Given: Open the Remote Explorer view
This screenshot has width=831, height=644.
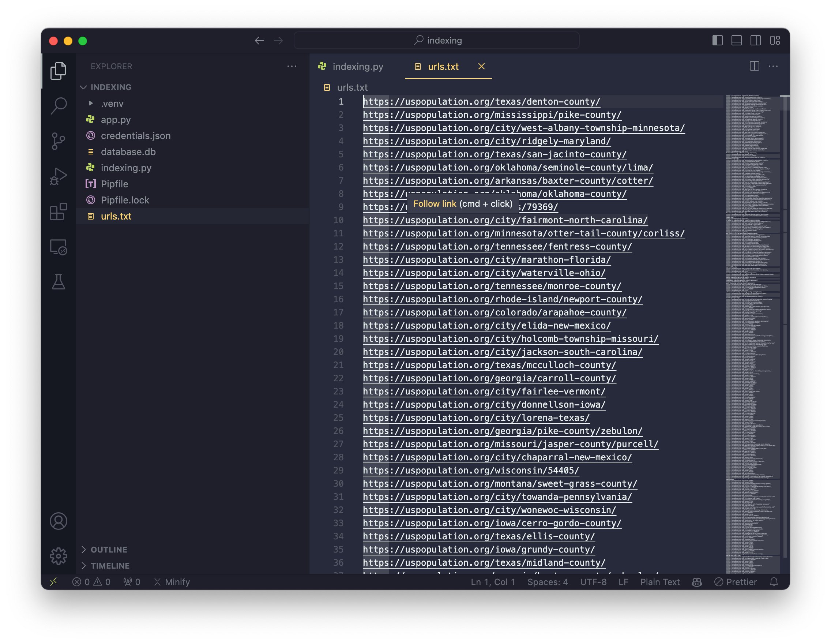Looking at the screenshot, I should tap(58, 247).
